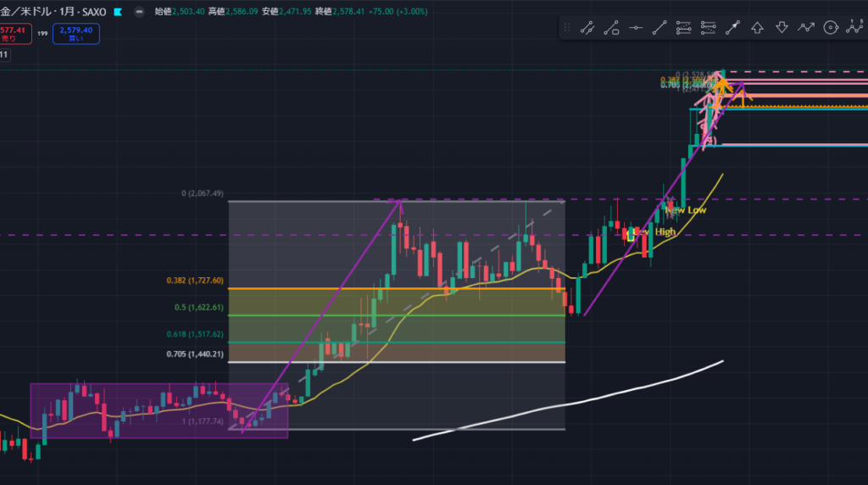Select the arrow line drawing tool
The height and width of the screenshot is (485, 868).
733,28
